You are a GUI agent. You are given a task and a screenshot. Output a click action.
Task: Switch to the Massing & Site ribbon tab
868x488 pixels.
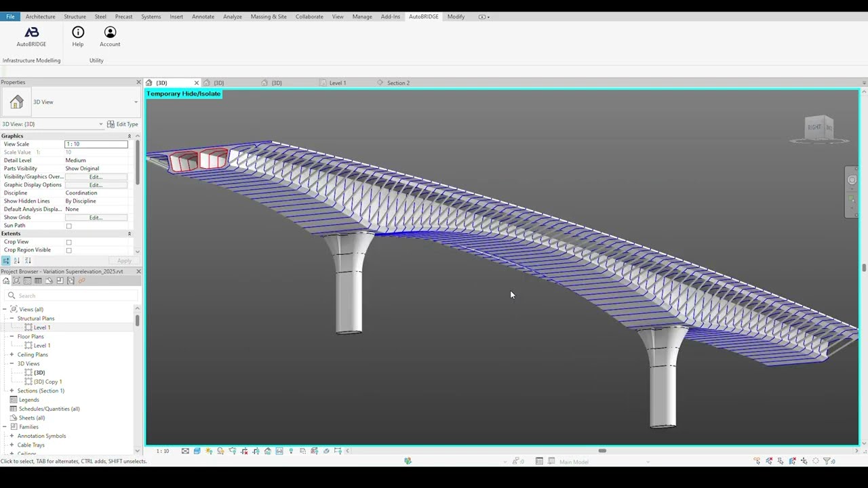tap(269, 16)
